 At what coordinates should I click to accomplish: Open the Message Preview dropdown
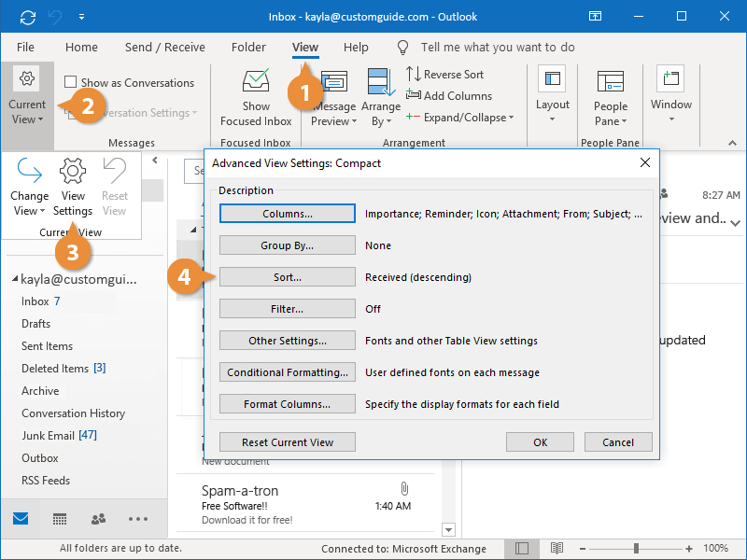[333, 99]
